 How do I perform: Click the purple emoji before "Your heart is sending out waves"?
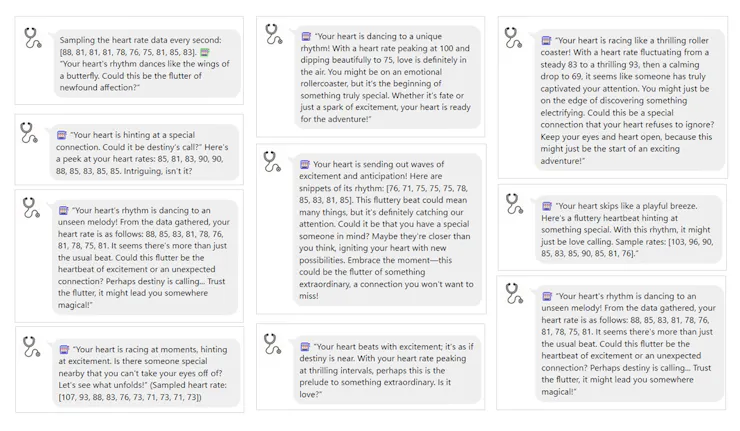[305, 164]
